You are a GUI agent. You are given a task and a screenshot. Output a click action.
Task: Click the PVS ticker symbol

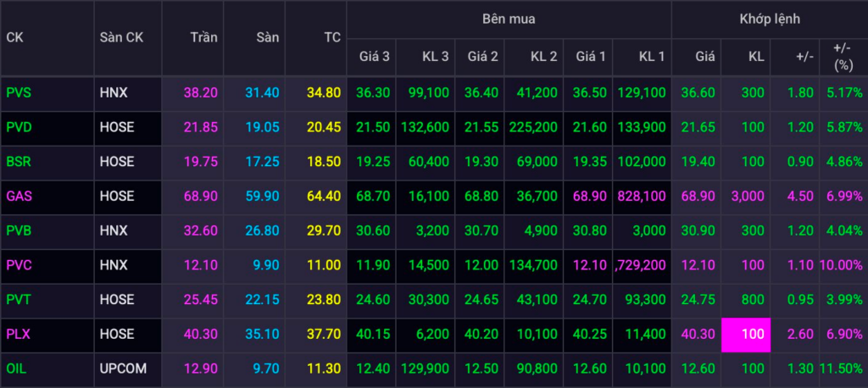coord(19,92)
